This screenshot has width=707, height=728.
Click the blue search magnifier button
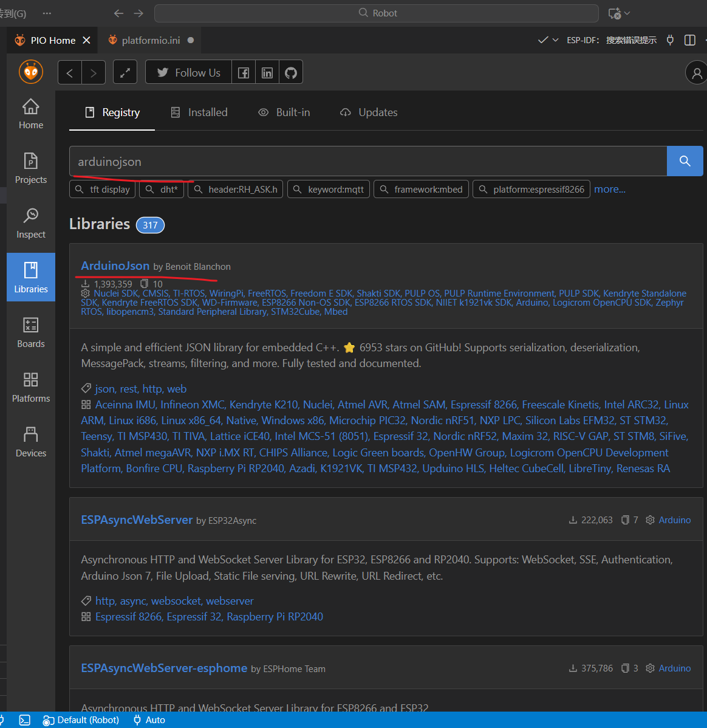[685, 161]
